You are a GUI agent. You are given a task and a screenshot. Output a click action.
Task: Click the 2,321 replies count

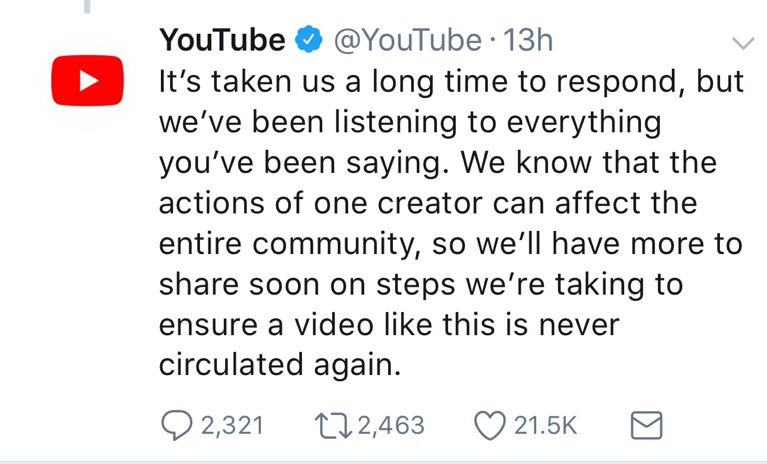[x=232, y=425]
